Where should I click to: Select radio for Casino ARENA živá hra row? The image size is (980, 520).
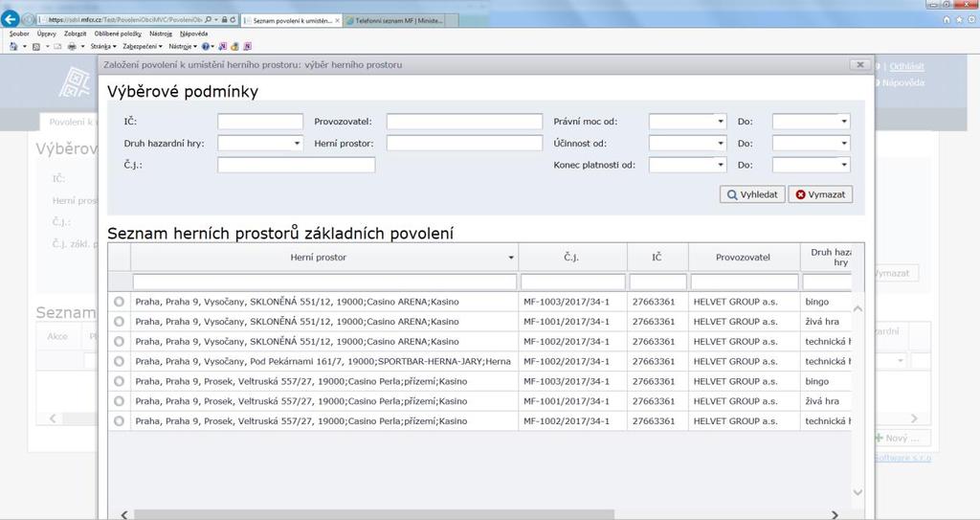click(119, 322)
